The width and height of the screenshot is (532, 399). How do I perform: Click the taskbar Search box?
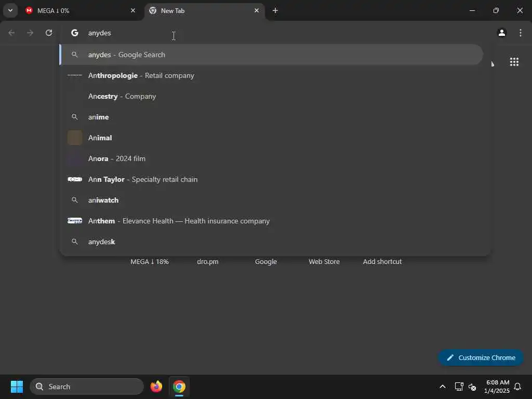(x=87, y=387)
